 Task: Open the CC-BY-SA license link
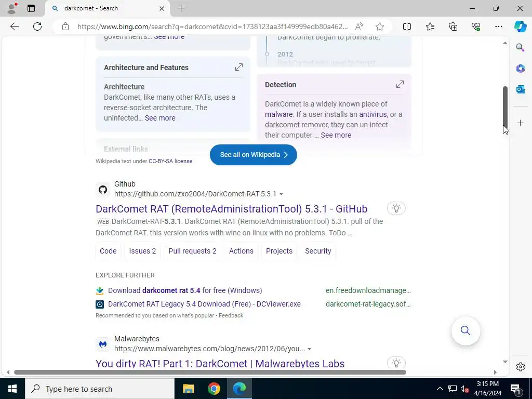170,161
